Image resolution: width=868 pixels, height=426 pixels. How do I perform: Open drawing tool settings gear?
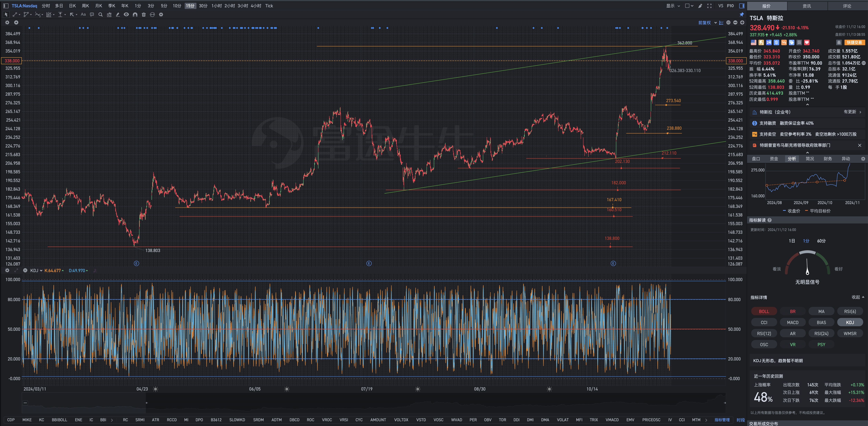pos(161,14)
